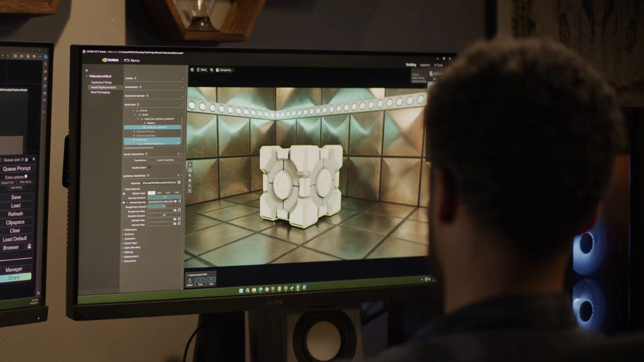Click the Bookmarks info icon

140,87
